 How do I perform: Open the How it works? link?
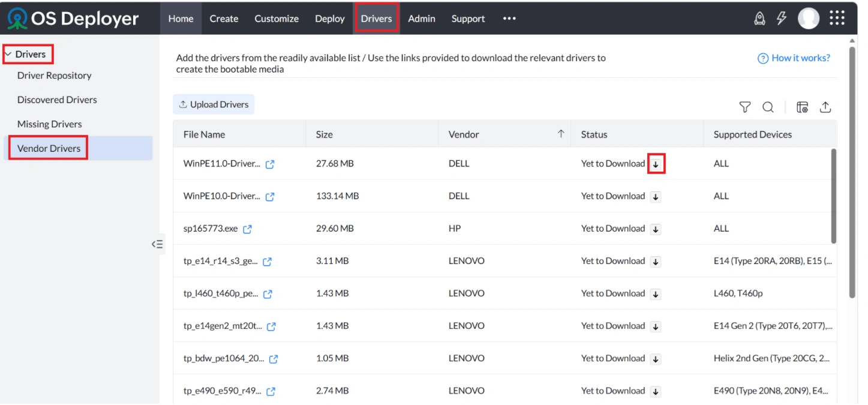click(x=794, y=58)
